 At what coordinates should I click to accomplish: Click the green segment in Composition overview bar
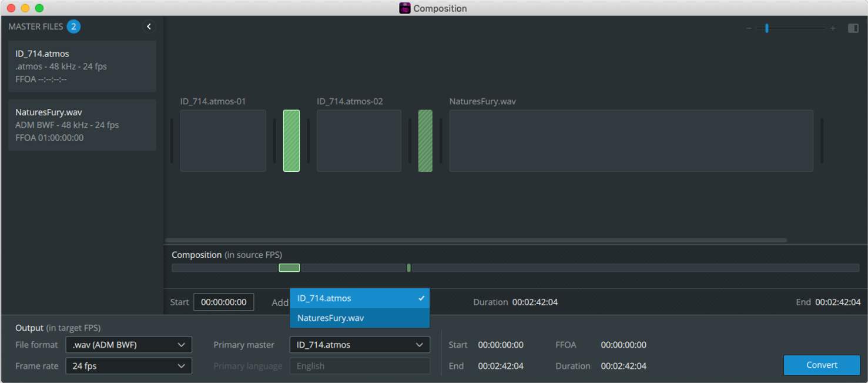point(289,268)
